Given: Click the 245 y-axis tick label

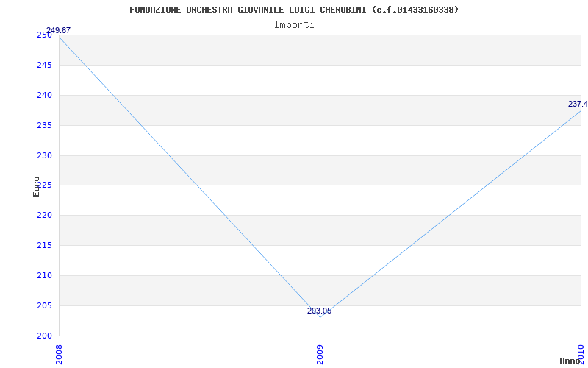Looking at the screenshot, I should 44,66.
